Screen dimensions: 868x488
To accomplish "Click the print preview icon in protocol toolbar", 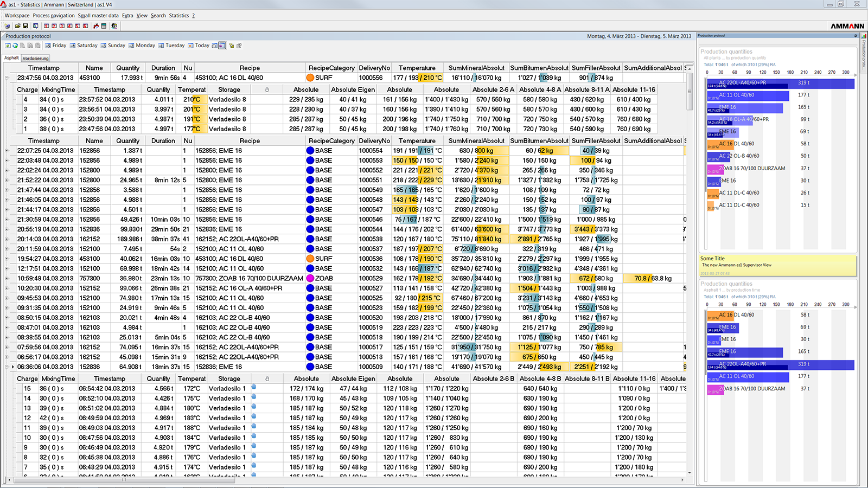I will click(23, 46).
